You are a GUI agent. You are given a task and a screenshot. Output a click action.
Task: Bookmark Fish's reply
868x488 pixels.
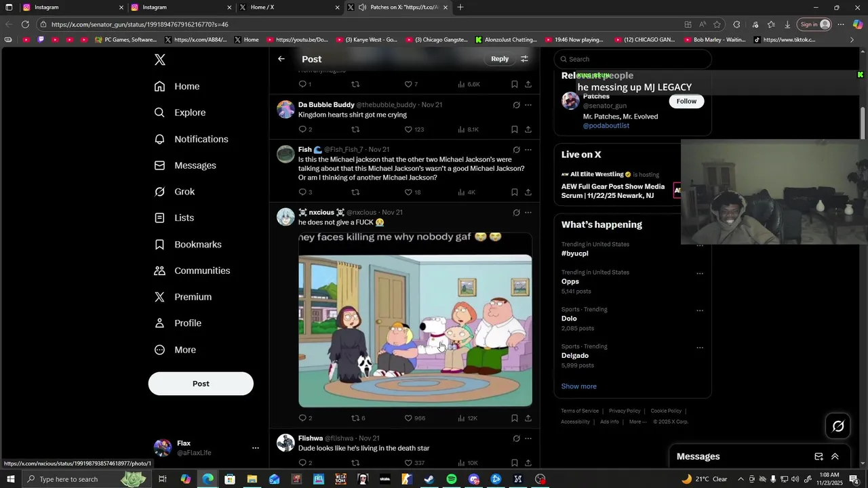514,192
